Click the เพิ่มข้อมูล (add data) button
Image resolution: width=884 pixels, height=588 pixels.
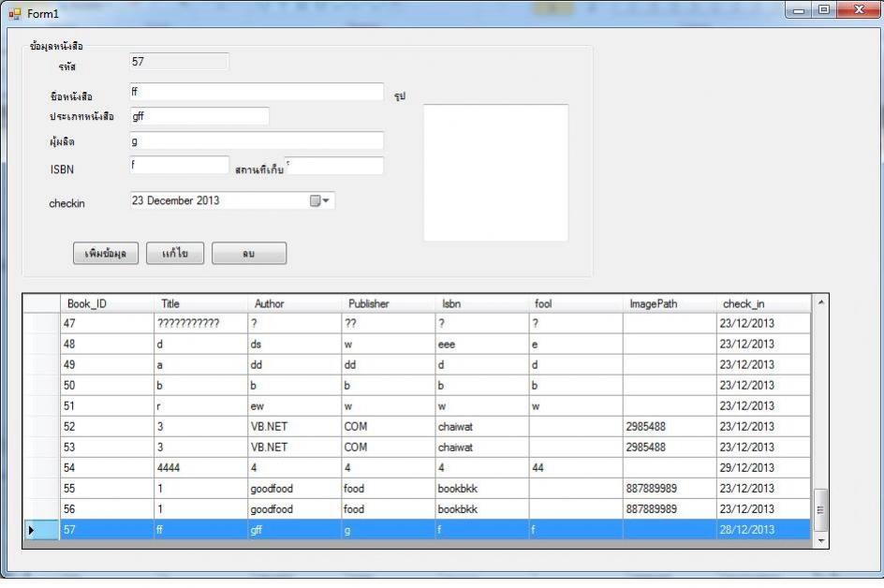pos(106,254)
